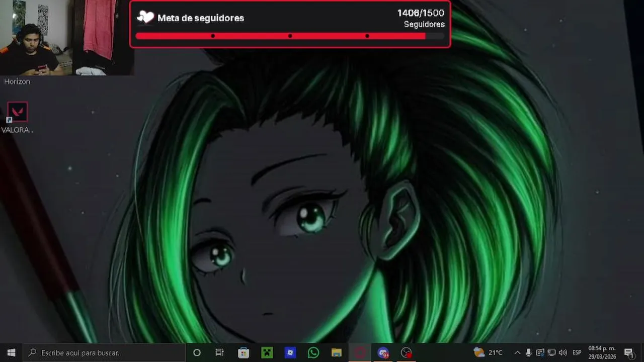The height and width of the screenshot is (362, 644).
Task: Open Cortana circle icon in taskbar
Action: pyautogui.click(x=197, y=352)
